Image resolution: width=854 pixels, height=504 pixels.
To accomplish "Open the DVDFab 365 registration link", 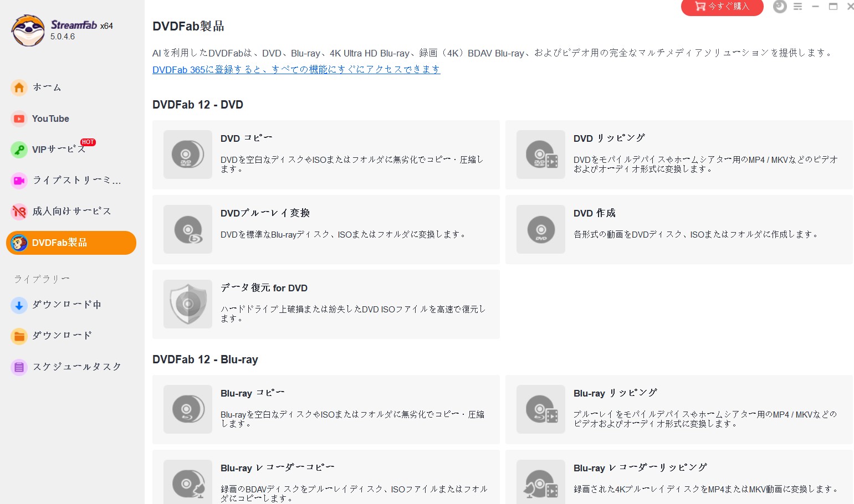I will (x=296, y=69).
